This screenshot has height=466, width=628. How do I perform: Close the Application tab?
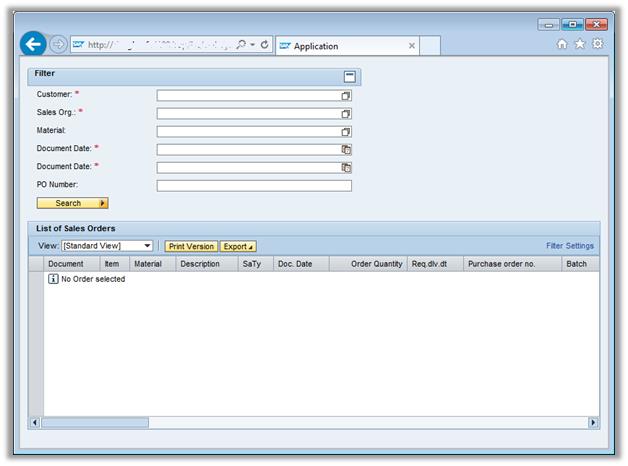coord(412,46)
